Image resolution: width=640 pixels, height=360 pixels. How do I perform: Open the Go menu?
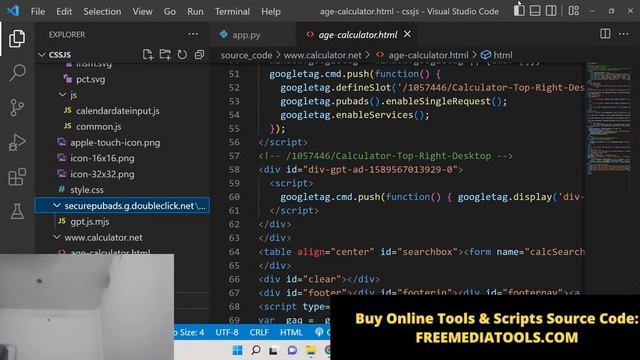(x=170, y=11)
